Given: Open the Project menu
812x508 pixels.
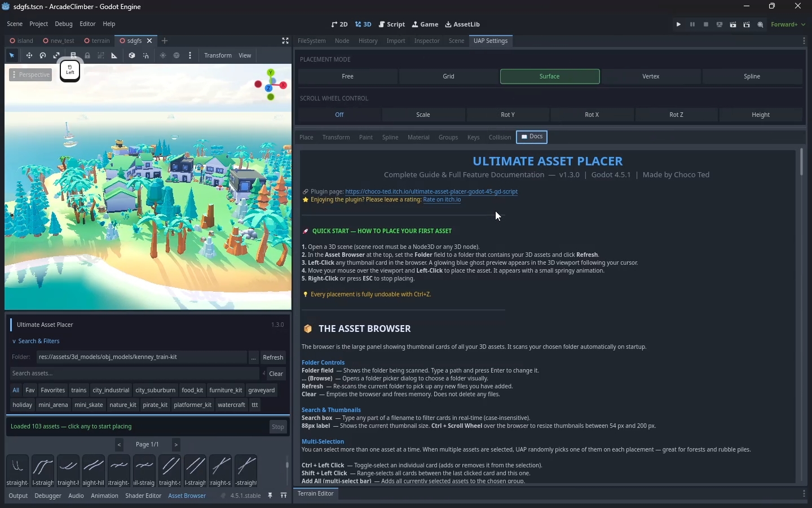Looking at the screenshot, I should point(38,25).
